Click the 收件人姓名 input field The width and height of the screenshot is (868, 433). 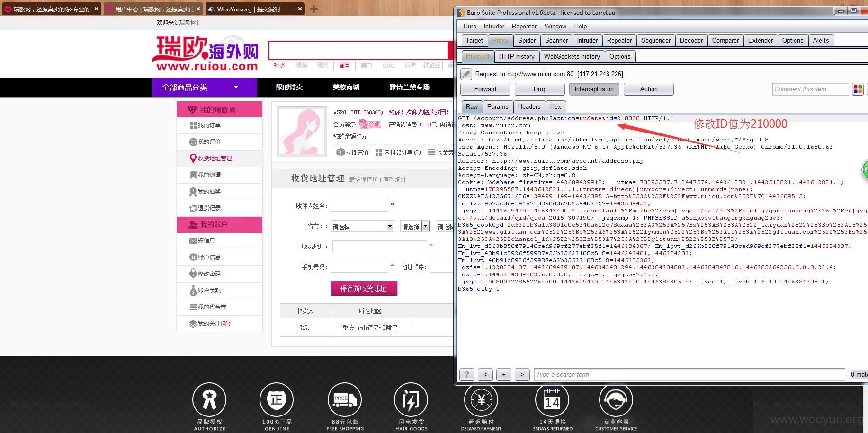click(359, 205)
